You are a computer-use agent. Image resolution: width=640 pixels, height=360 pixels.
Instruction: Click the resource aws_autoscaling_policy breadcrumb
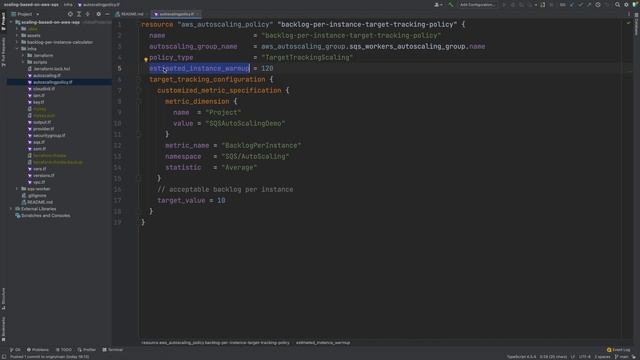click(215, 343)
